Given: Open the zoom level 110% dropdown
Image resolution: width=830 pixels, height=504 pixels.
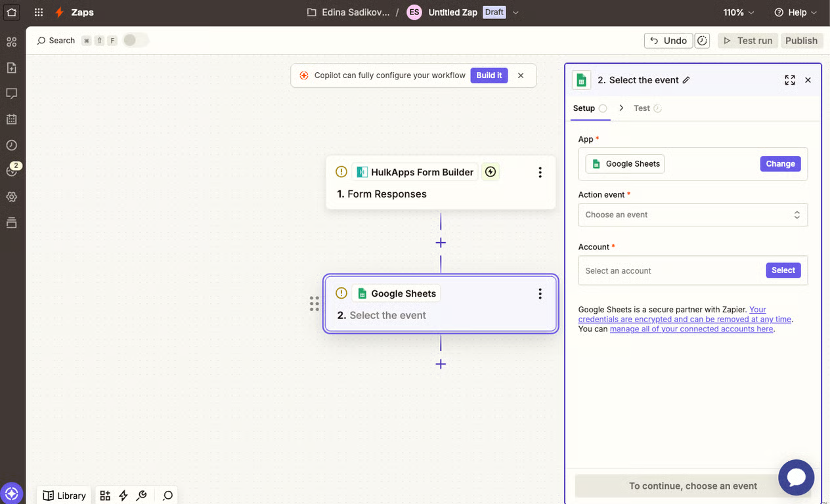Looking at the screenshot, I should (739, 12).
